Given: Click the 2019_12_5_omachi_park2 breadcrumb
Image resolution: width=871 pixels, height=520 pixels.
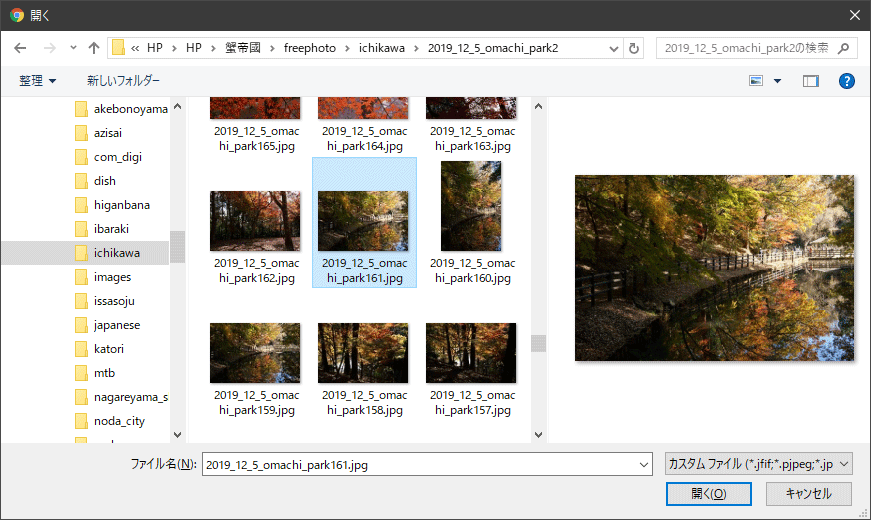Looking at the screenshot, I should pos(493,48).
